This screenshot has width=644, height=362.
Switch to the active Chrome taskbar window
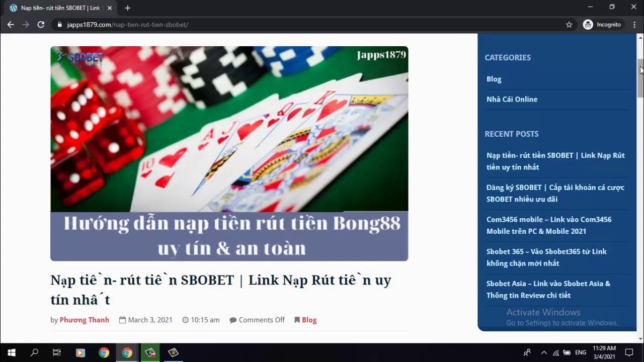click(x=127, y=352)
